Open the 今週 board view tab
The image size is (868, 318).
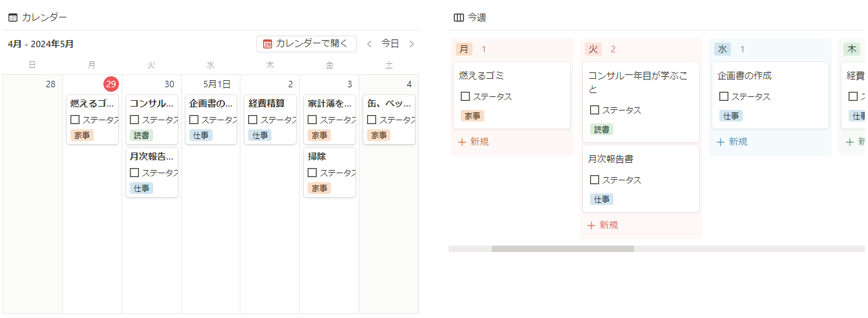(x=477, y=17)
